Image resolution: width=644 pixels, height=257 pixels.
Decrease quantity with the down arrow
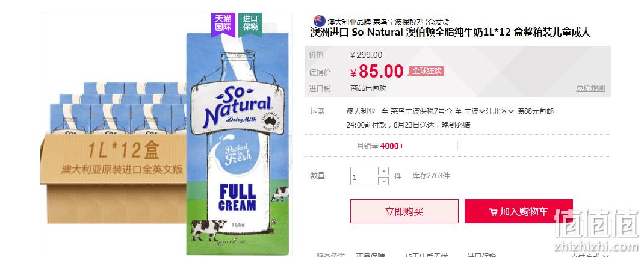point(383,181)
